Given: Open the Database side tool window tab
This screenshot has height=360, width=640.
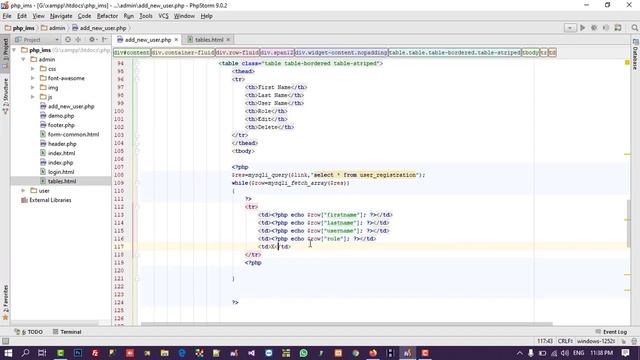Looking at the screenshot, I should point(635,55).
